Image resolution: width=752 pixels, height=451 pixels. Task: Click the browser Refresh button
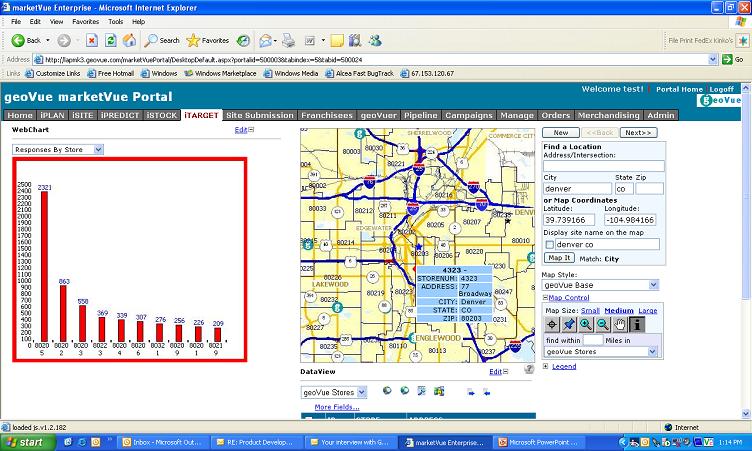pos(110,41)
